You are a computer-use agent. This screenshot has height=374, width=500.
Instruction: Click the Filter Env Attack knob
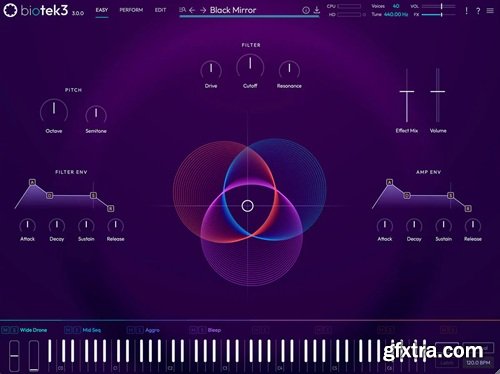pyautogui.click(x=27, y=226)
